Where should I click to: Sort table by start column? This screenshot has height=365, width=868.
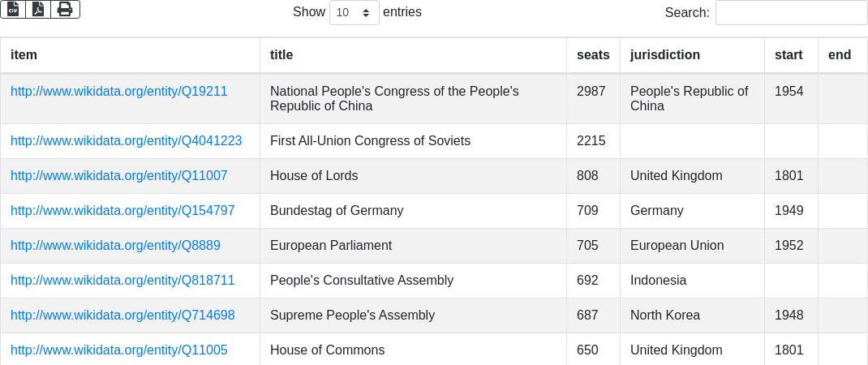click(x=789, y=55)
